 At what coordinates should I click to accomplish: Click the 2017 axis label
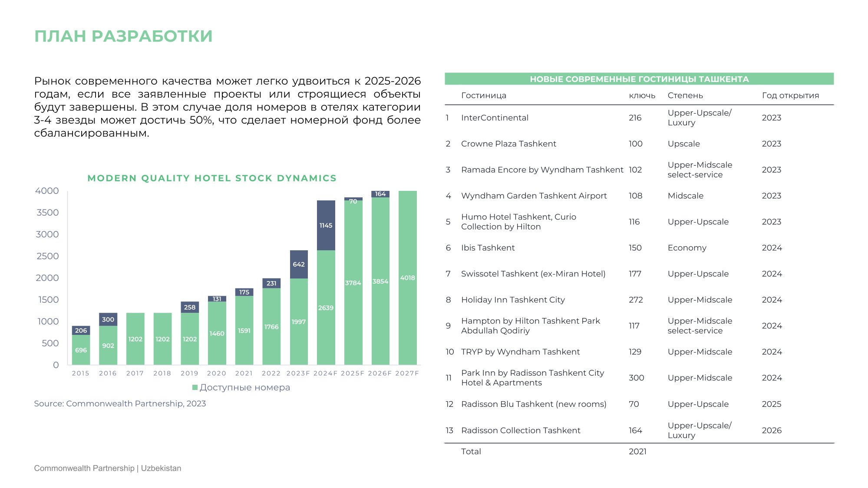[135, 373]
